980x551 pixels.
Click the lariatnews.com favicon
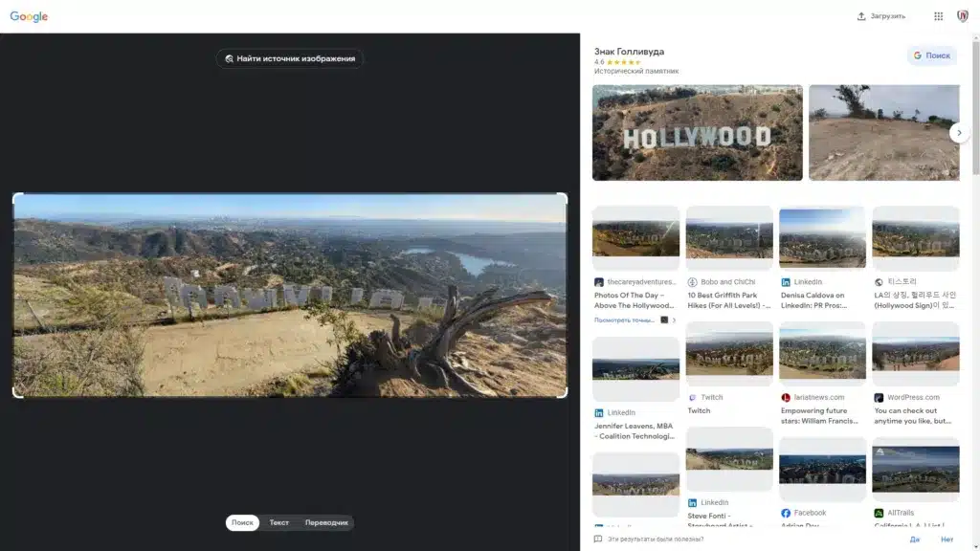[x=786, y=397]
